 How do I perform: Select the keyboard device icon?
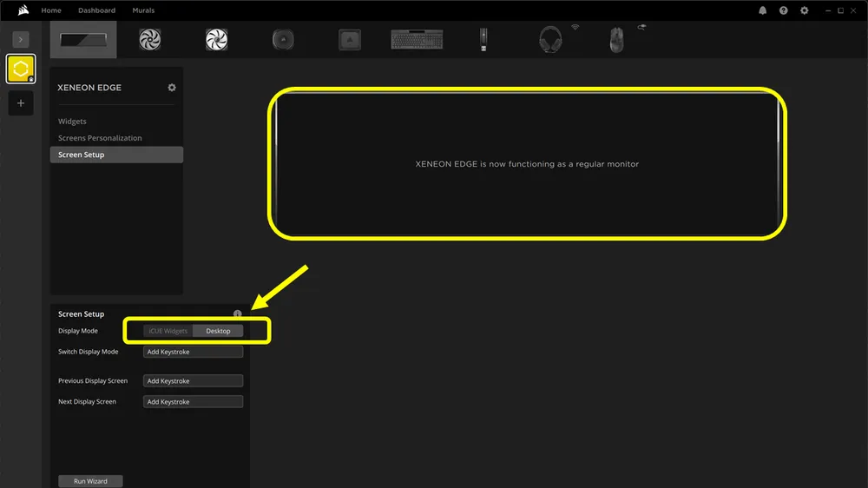click(417, 39)
